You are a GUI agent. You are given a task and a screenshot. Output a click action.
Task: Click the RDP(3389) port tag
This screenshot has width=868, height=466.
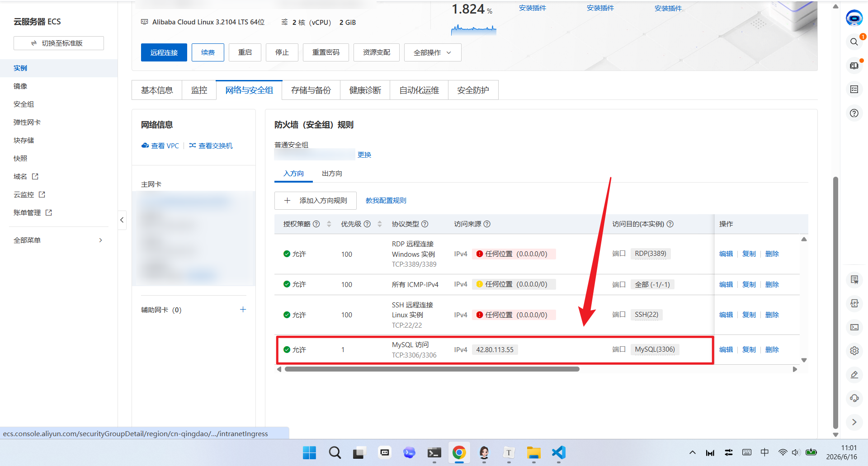click(651, 254)
